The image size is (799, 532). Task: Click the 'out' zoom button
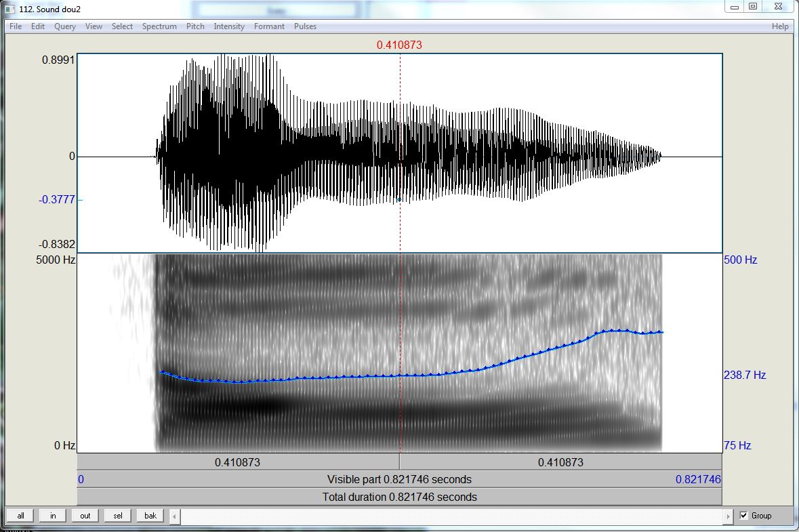85,516
